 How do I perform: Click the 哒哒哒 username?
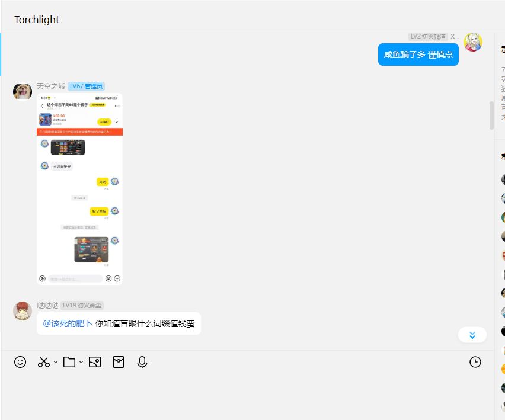(47, 306)
